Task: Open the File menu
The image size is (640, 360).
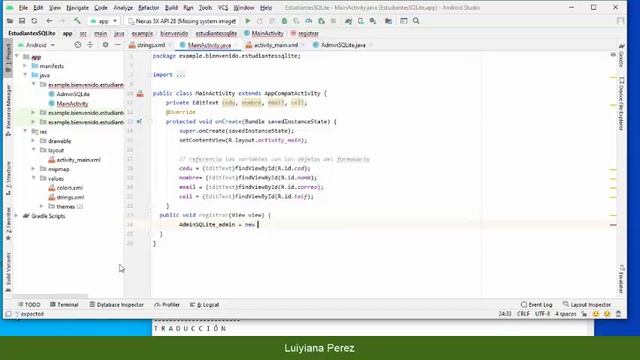Action: pyautogui.click(x=23, y=8)
